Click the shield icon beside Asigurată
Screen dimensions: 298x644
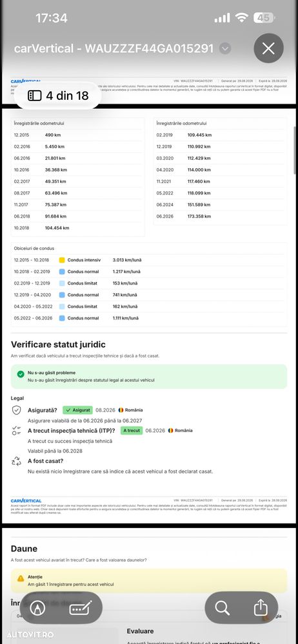[x=17, y=410]
